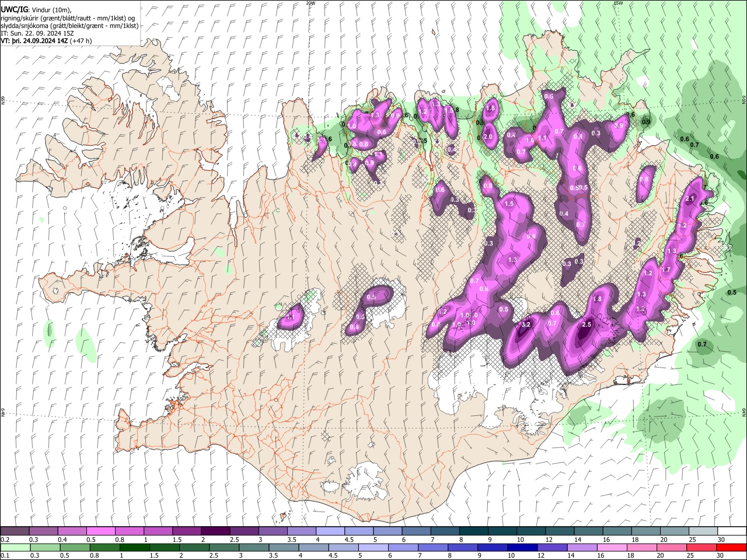747x560 pixels.
Task: Click the UWC/IG title text
Action: coord(14,9)
